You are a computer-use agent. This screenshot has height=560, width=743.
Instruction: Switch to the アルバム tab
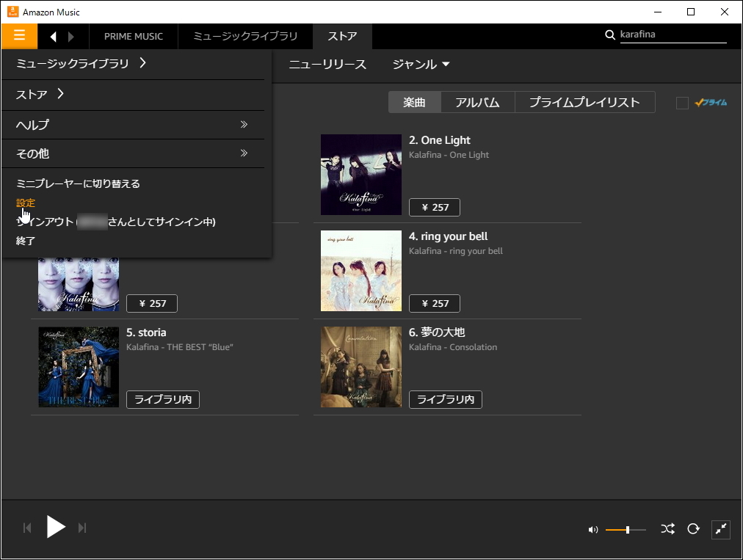point(477,102)
